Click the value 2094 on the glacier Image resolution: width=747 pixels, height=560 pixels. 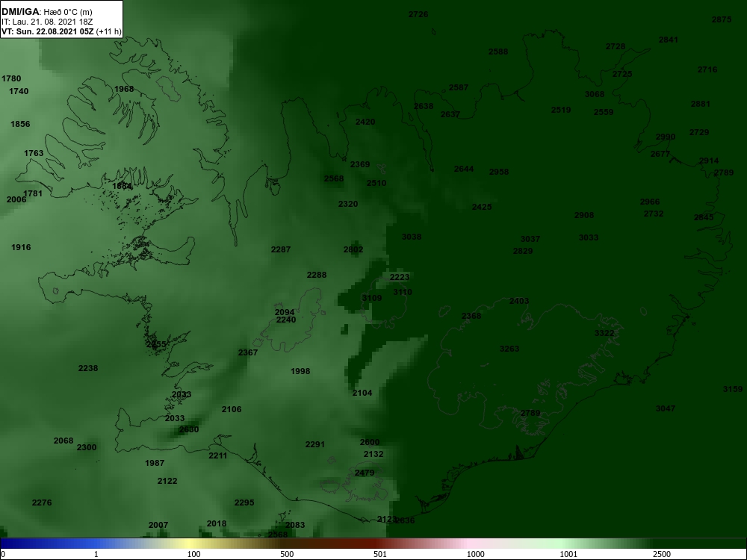coord(285,312)
